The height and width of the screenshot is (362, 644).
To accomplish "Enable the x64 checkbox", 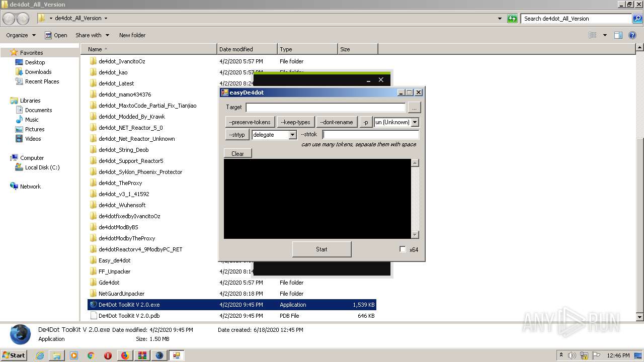I will click(x=403, y=249).
